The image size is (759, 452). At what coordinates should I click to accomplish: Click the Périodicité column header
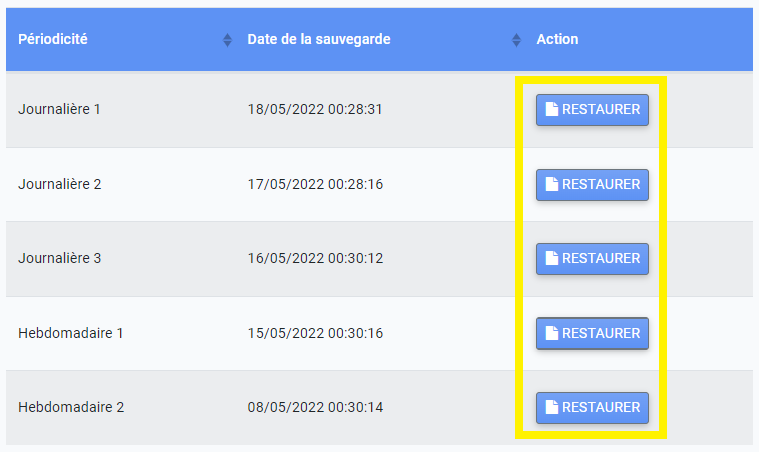(x=53, y=39)
